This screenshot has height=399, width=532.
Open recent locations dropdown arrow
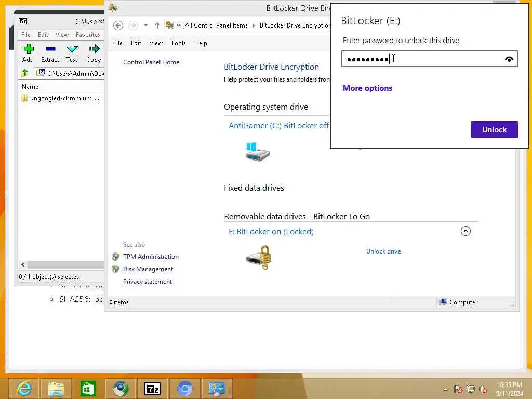[145, 25]
